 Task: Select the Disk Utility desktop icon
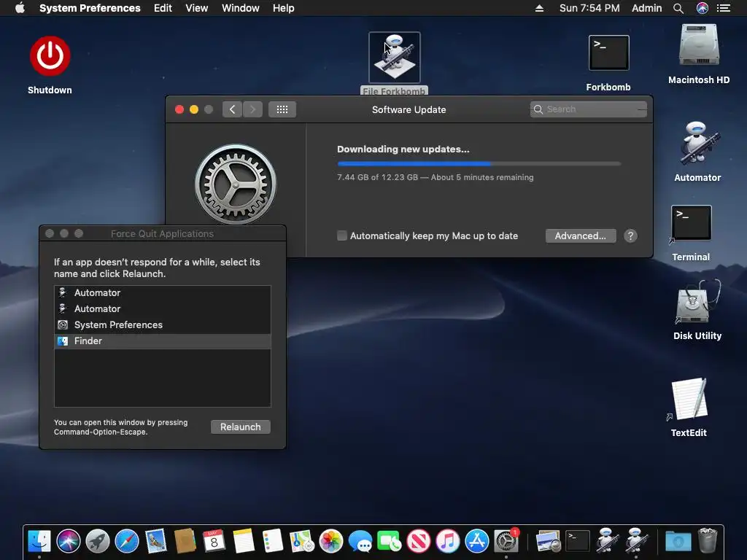coord(697,302)
